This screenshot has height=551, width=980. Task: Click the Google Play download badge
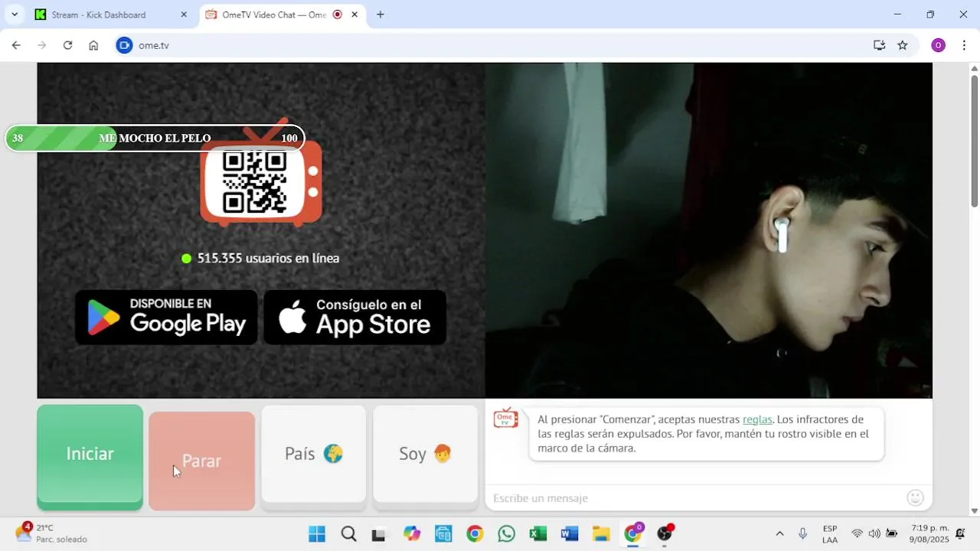(166, 317)
